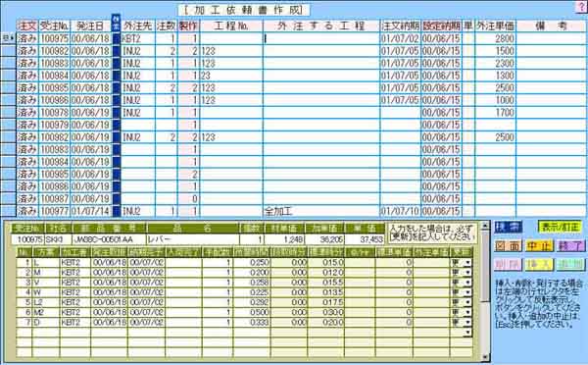This screenshot has height=365, width=588.
Task: Click the question mark help icon
Action: 582,7
